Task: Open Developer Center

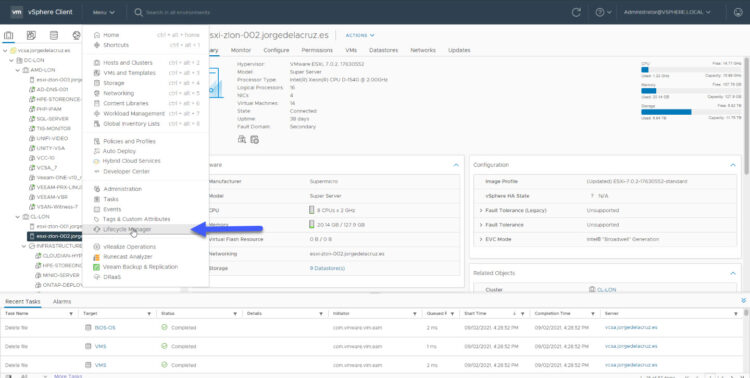Action: [126, 171]
